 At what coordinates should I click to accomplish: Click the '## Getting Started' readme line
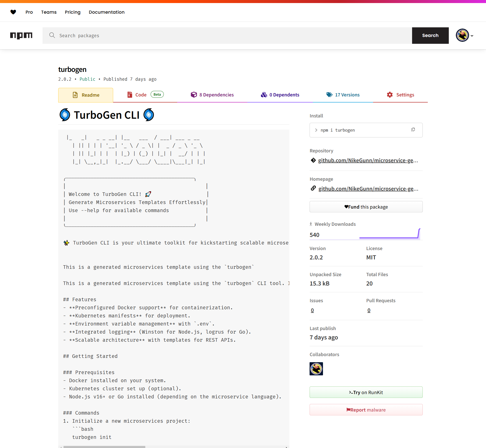90,356
